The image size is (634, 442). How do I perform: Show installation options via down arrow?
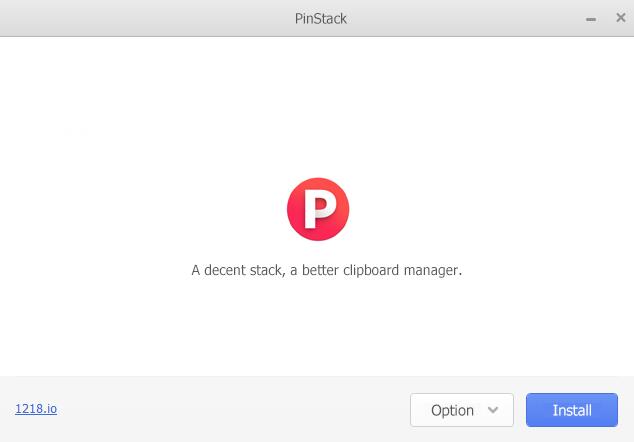[493, 410]
